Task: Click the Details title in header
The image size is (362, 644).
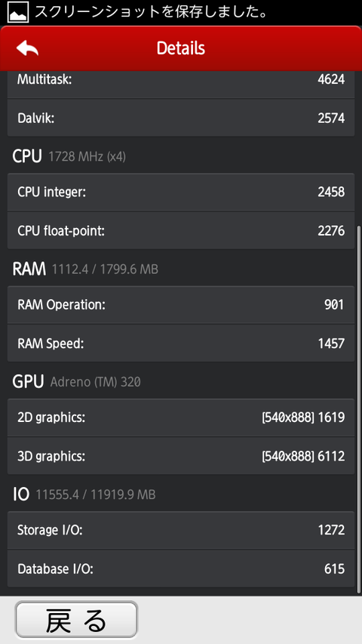Action: (180, 48)
